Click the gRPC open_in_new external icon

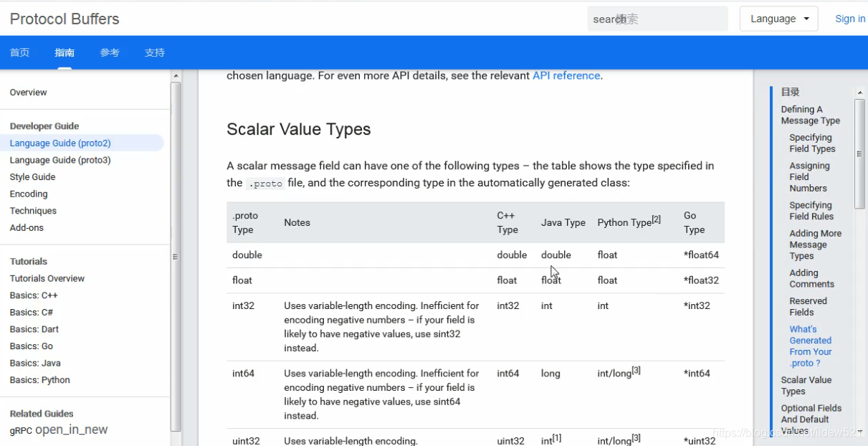[72, 430]
